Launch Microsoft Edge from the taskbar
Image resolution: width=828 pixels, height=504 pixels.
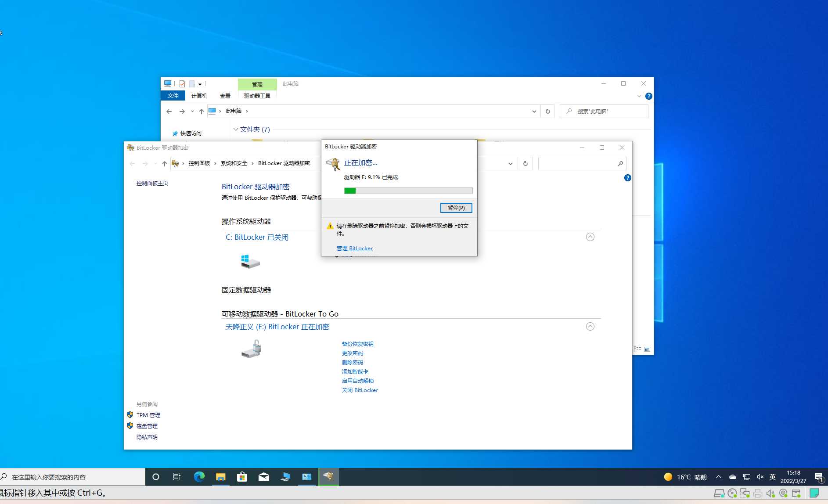199,477
